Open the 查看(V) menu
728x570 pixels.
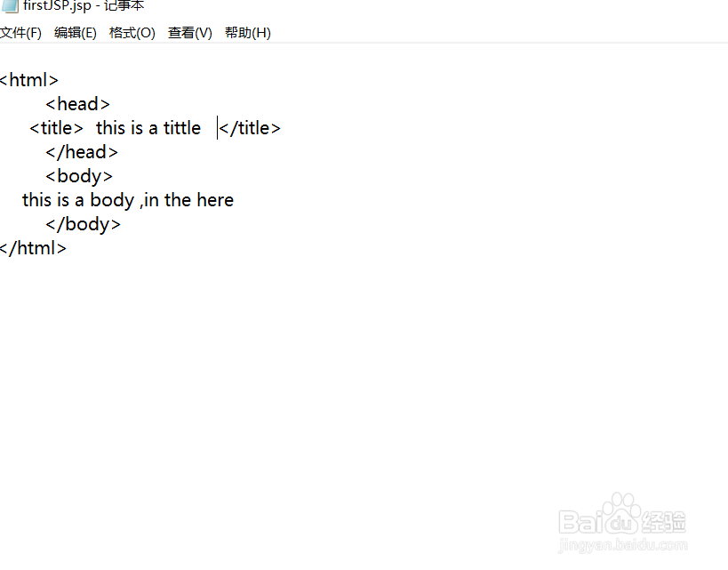190,33
